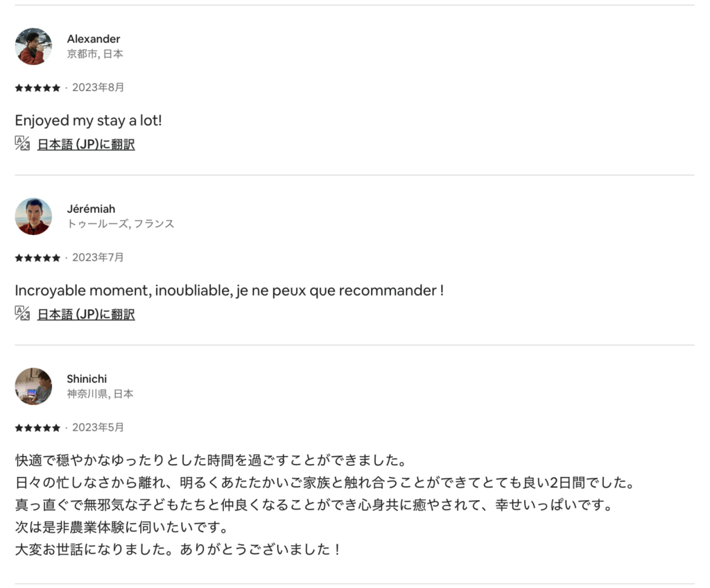This screenshot has height=588, width=710.
Task: Click the 2023年5月 review date
Action: coord(98,427)
